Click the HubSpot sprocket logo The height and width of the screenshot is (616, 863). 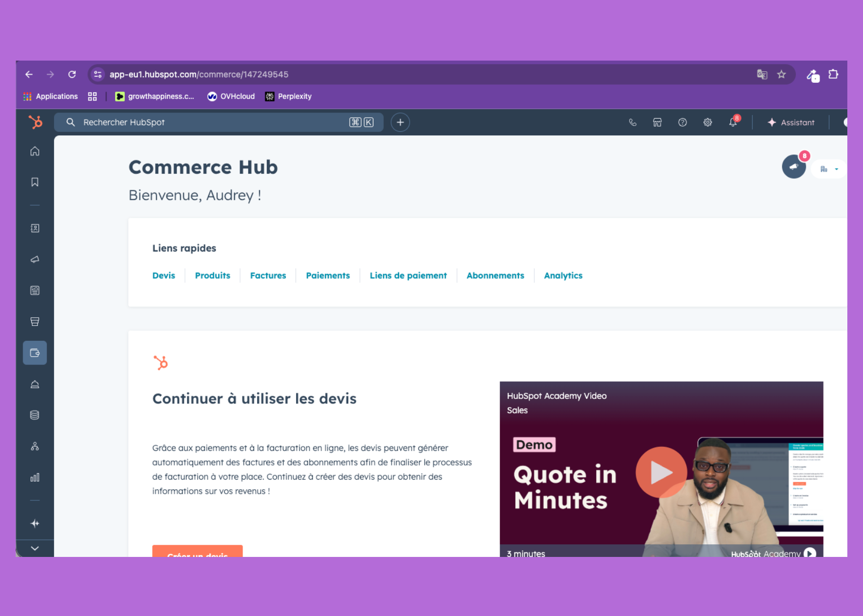point(35,122)
